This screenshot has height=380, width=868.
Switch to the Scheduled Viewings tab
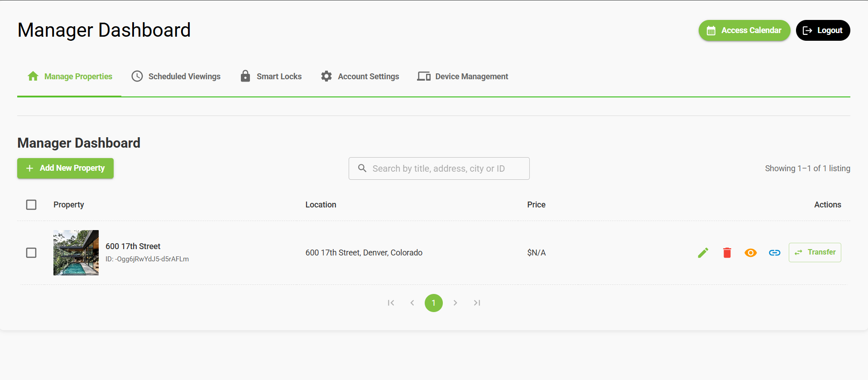click(176, 77)
